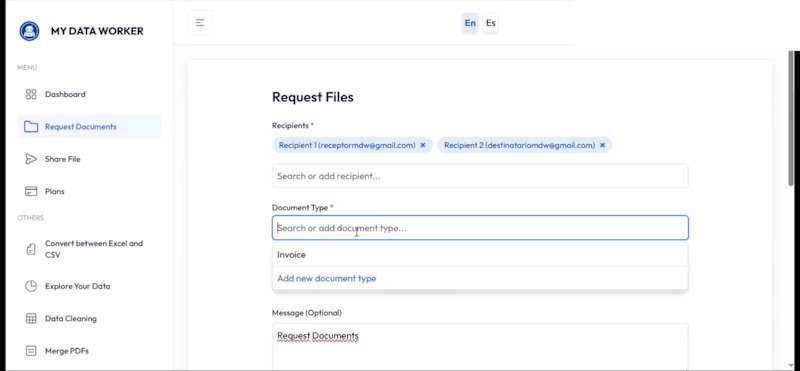Image resolution: width=800 pixels, height=371 pixels.
Task: Click the Request Files heading
Action: coord(313,97)
